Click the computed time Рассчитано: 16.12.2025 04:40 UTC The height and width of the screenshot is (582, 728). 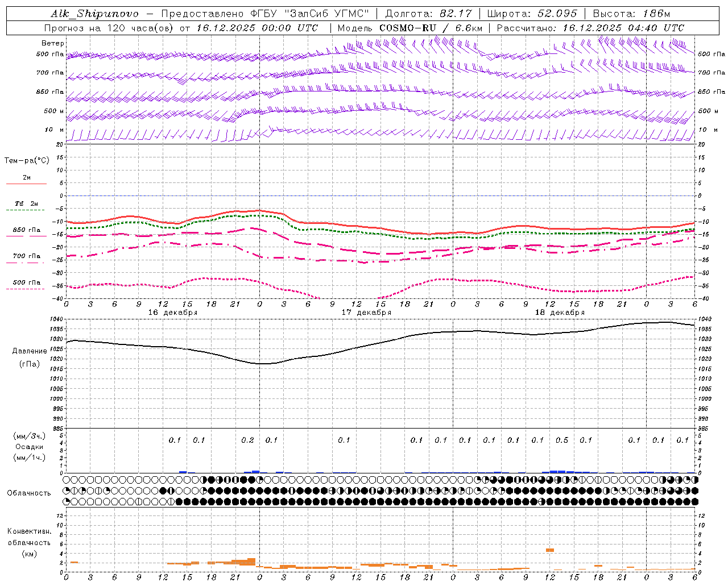(x=590, y=28)
